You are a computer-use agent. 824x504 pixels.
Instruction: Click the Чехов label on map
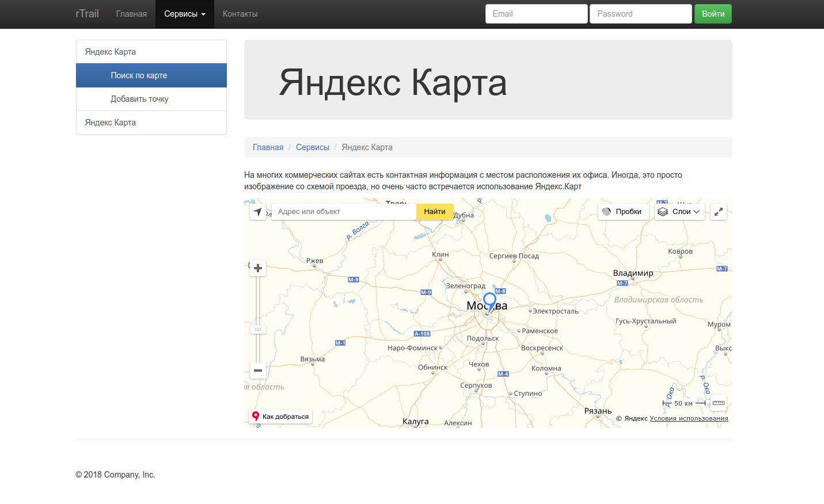click(479, 364)
